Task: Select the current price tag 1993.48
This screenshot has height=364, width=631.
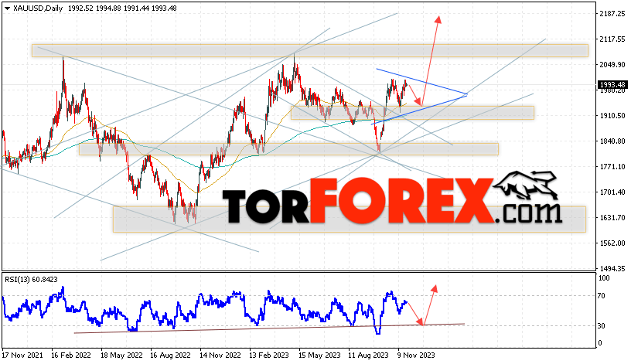Action: point(612,84)
